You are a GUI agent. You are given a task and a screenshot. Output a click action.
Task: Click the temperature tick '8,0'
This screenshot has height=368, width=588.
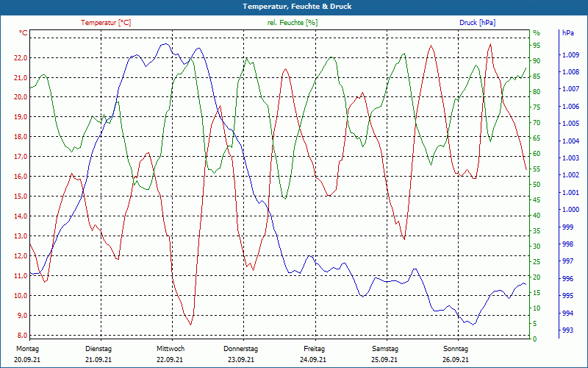[x=23, y=336]
